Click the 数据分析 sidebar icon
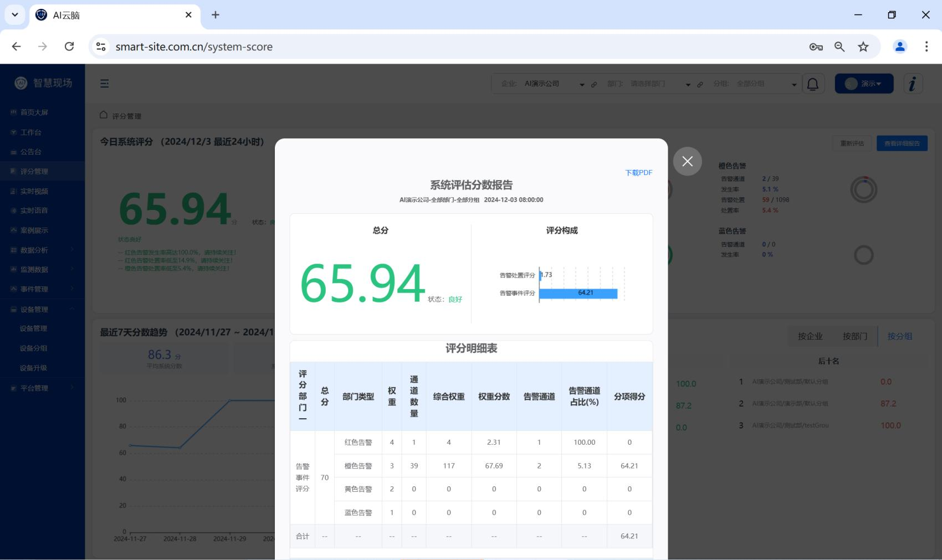The image size is (942, 560). (14, 250)
